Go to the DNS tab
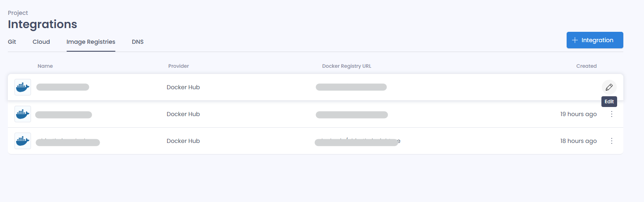Image resolution: width=644 pixels, height=202 pixels. click(138, 42)
